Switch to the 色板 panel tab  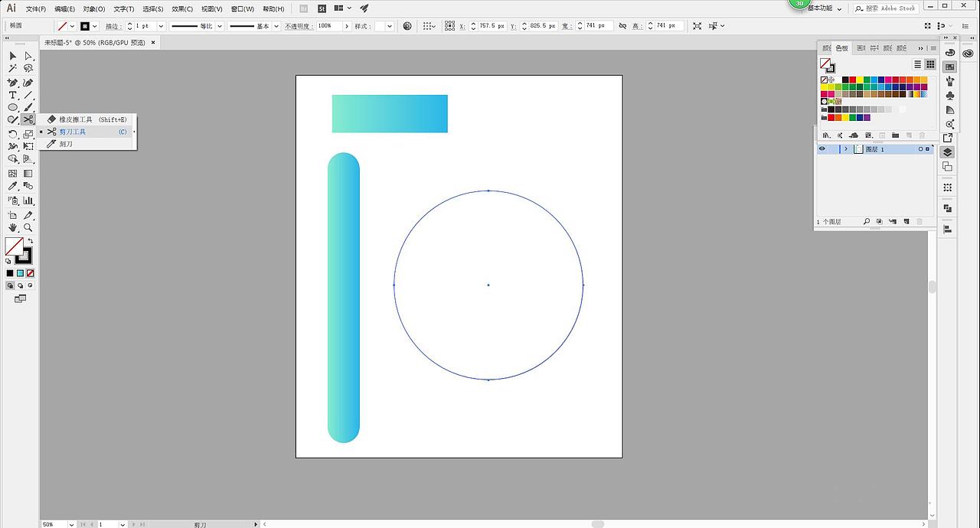(x=842, y=48)
